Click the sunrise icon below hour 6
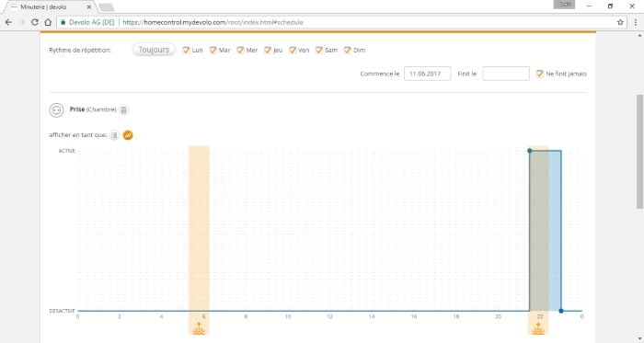 click(199, 328)
